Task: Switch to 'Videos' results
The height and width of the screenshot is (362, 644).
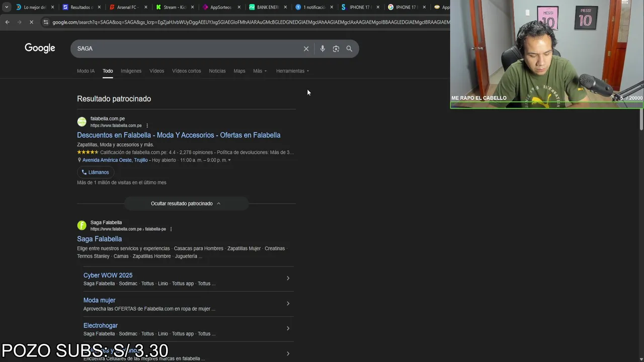Action: click(156, 71)
